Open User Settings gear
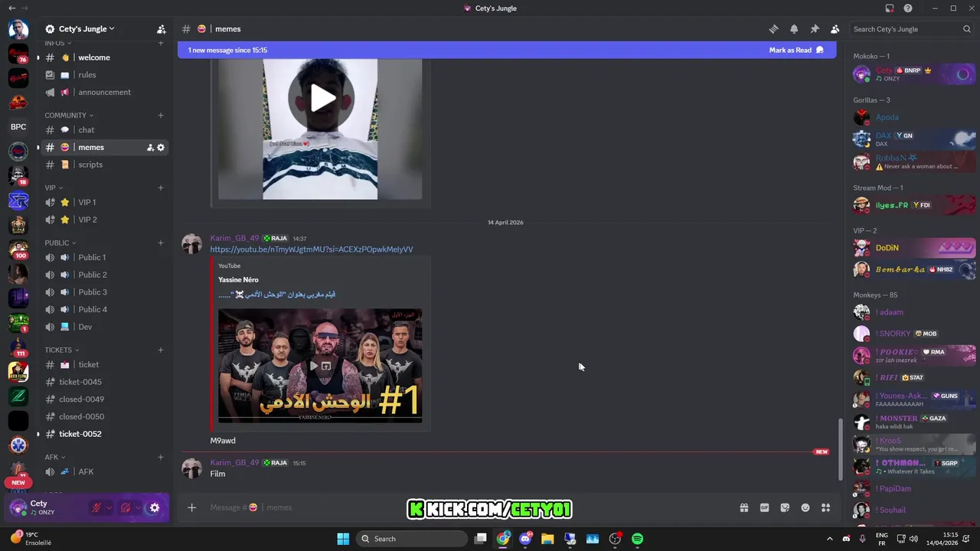 tap(154, 507)
